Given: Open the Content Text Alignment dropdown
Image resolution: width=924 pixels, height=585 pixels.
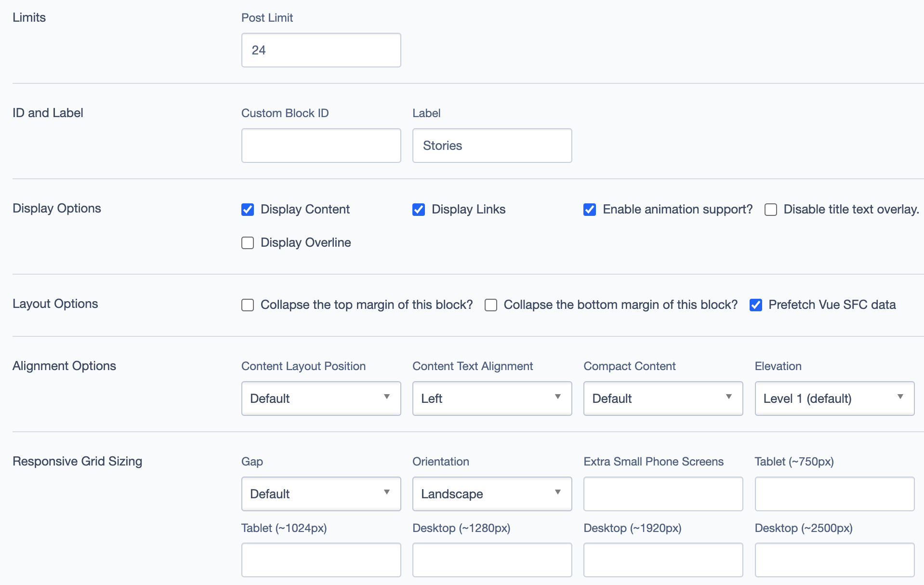Looking at the screenshot, I should (x=492, y=399).
